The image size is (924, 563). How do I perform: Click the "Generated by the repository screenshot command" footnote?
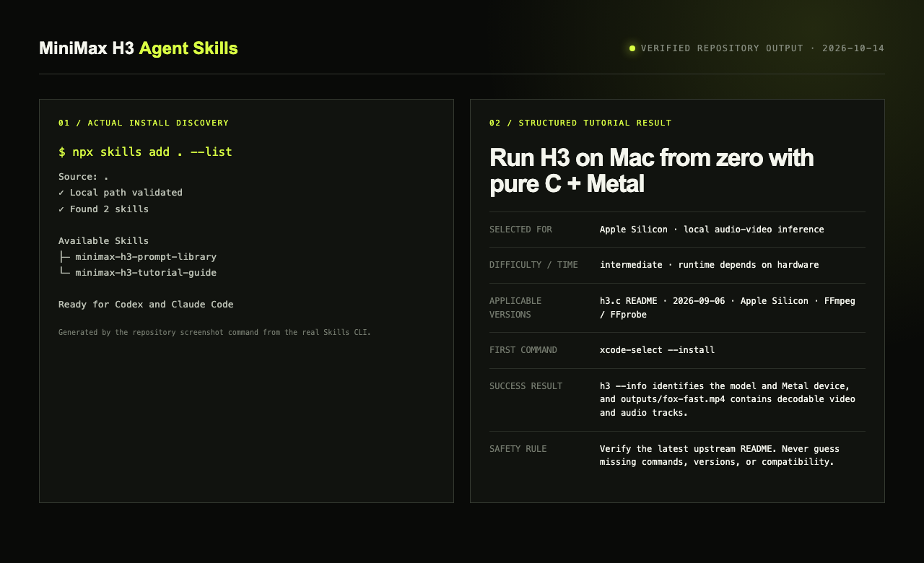214,333
